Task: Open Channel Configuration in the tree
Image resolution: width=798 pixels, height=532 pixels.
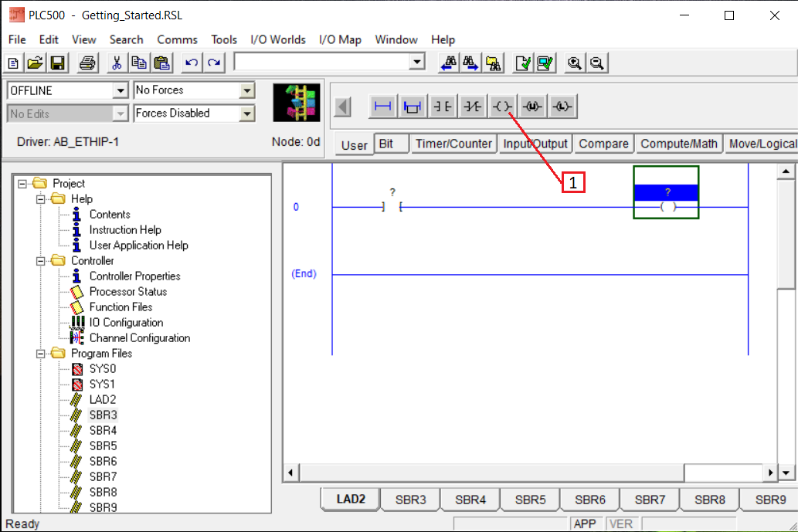Action: [x=140, y=337]
